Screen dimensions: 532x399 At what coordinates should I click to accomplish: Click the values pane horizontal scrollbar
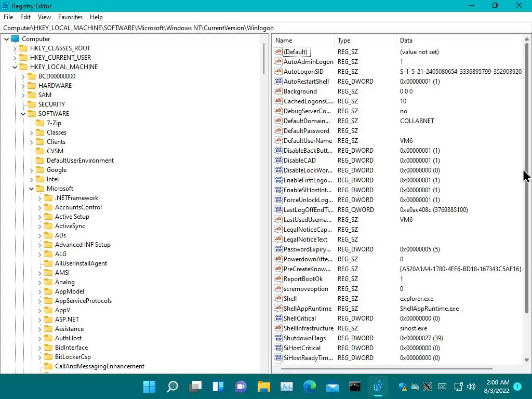coord(387,368)
